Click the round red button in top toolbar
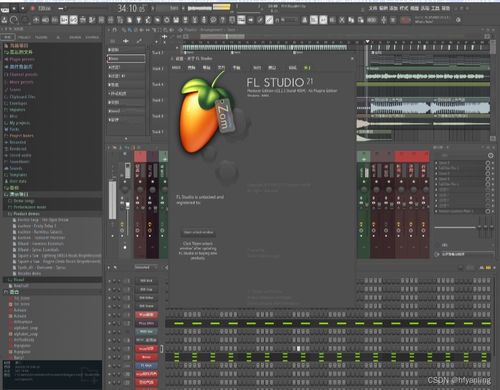Viewport: 500px width, 390px height. coord(405,20)
